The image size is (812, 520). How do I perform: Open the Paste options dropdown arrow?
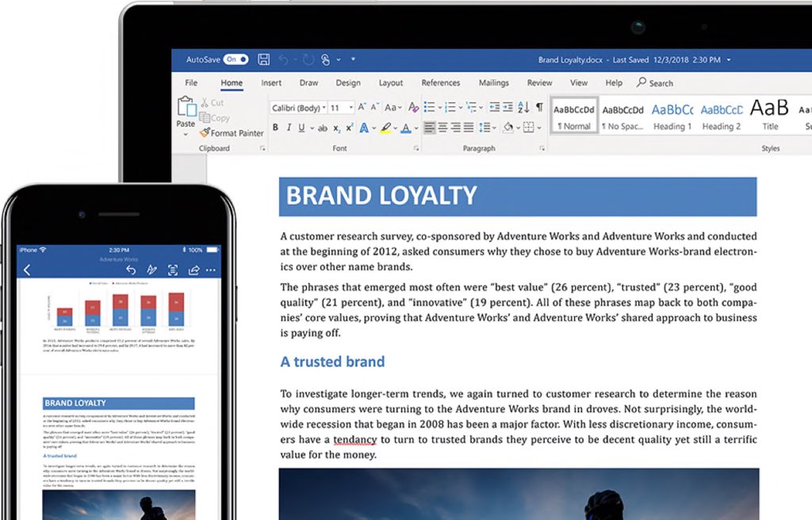coord(186,134)
